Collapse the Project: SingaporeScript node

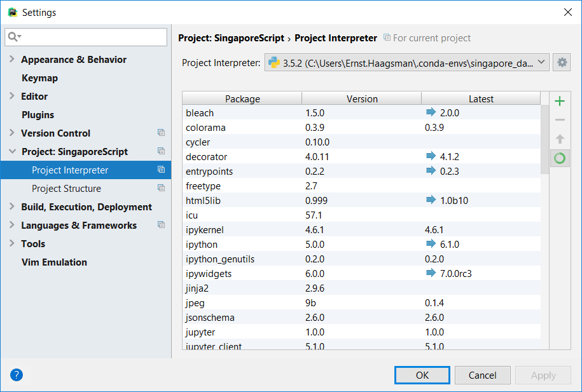click(12, 151)
